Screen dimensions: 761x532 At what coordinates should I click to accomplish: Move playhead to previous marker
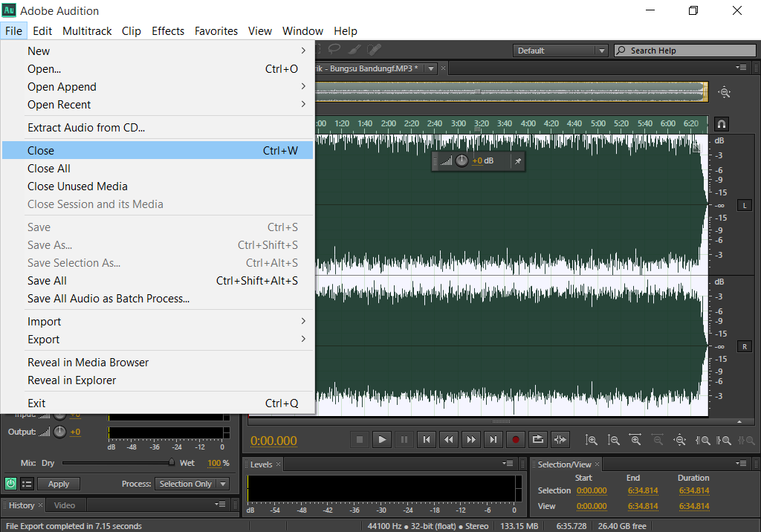pyautogui.click(x=427, y=440)
